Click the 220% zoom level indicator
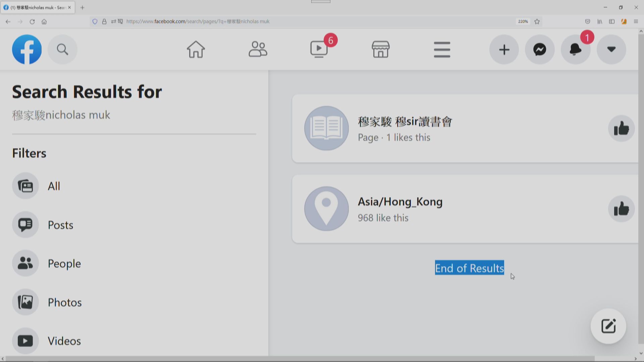 click(x=523, y=21)
